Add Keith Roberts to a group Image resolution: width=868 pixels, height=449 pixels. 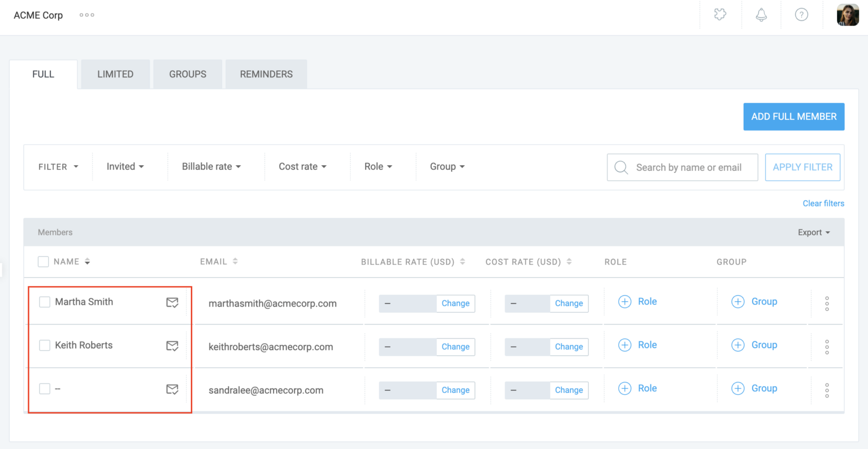[754, 345]
